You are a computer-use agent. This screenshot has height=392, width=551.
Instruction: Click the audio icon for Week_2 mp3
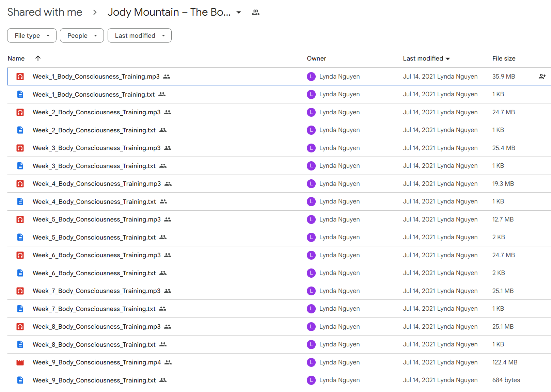[x=20, y=112]
